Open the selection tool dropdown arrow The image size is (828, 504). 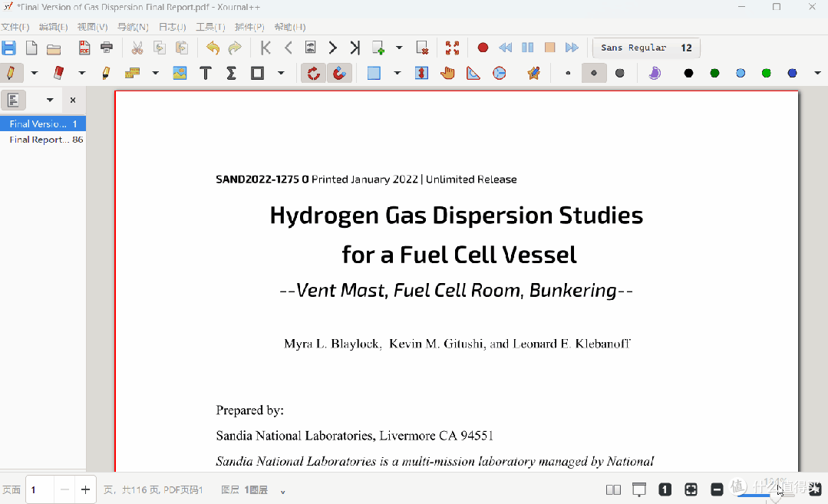click(397, 73)
